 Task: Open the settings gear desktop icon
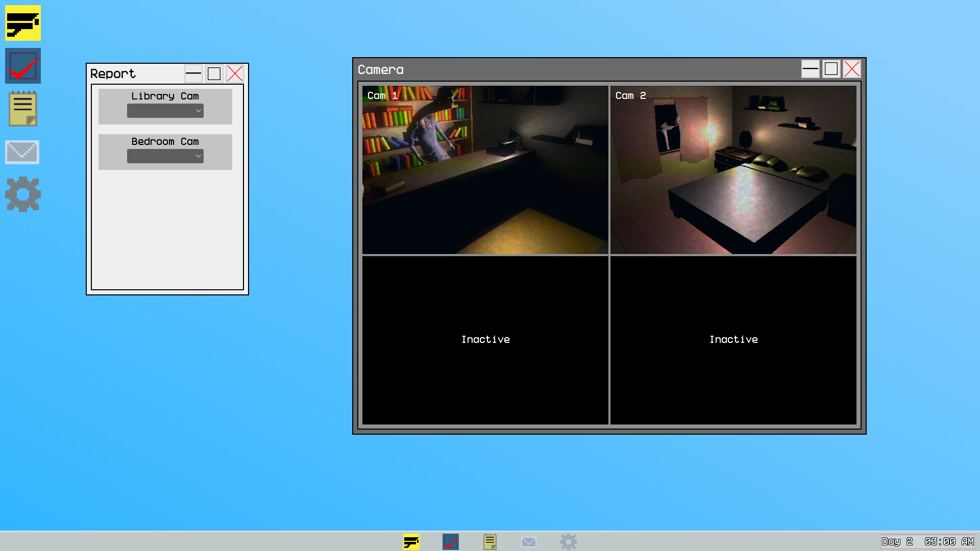23,194
